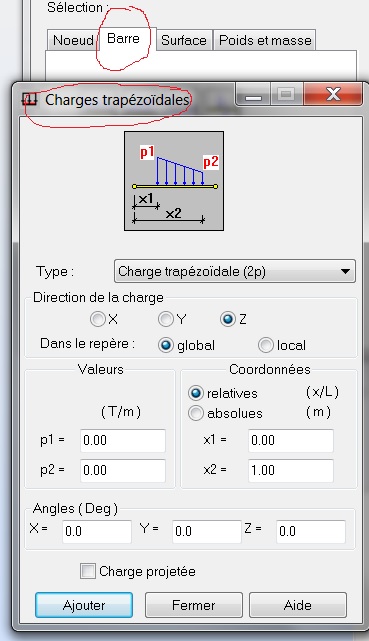Select Z load direction

[x=227, y=319]
